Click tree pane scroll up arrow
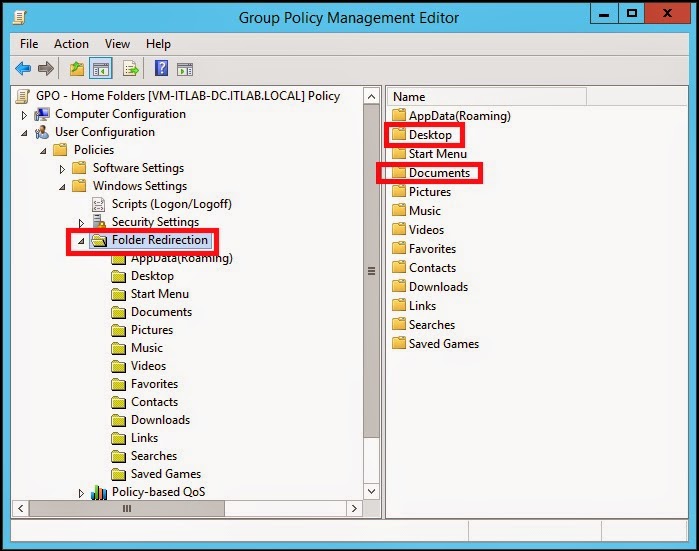The image size is (699, 551). [371, 96]
